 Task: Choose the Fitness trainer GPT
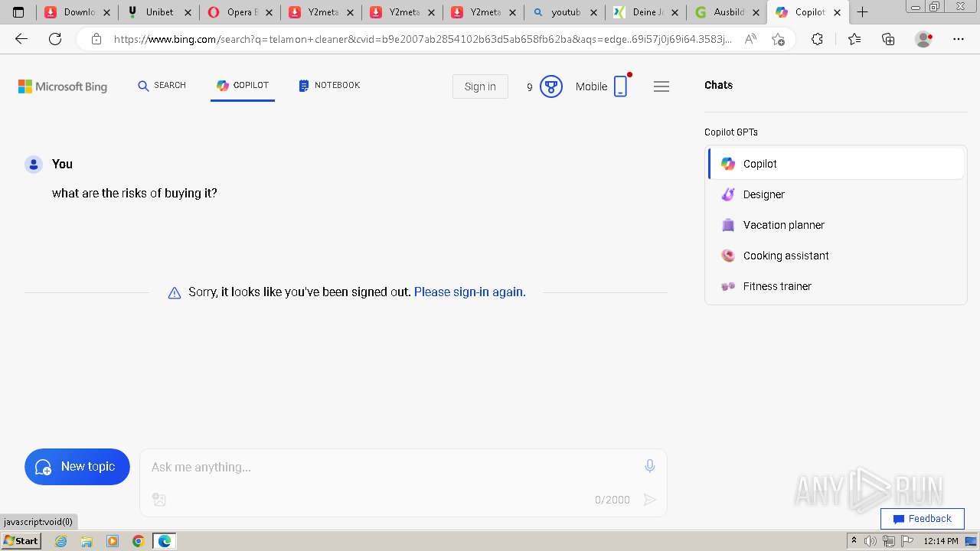coord(836,286)
